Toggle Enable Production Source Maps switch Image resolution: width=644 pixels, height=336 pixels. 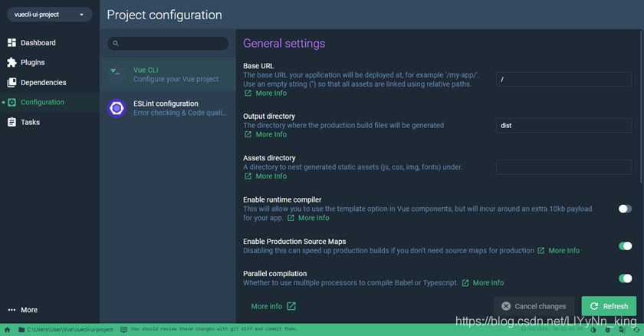(x=625, y=245)
